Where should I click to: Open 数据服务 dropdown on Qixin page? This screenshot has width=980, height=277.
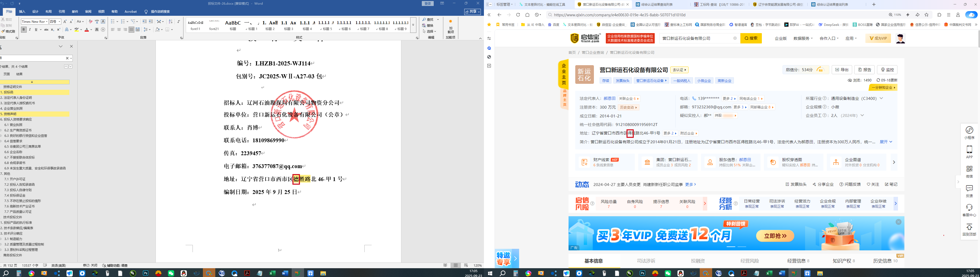tap(803, 38)
